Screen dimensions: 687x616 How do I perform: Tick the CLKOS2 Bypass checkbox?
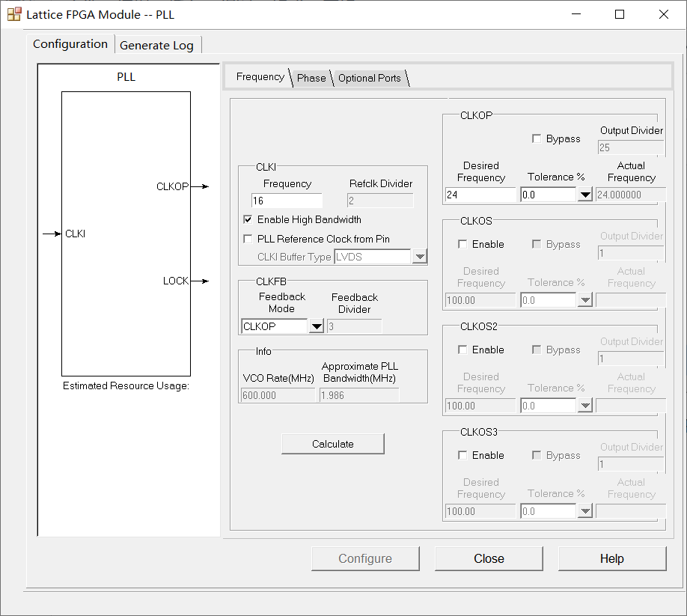pyautogui.click(x=537, y=350)
